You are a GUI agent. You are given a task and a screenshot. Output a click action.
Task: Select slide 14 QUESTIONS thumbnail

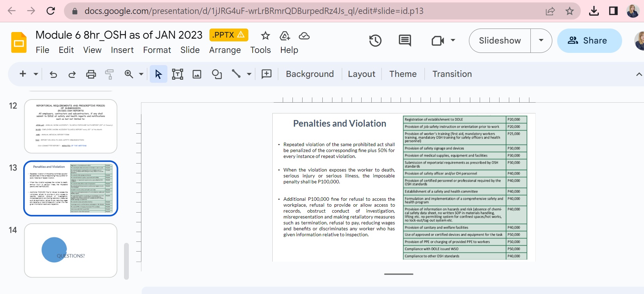coord(71,251)
